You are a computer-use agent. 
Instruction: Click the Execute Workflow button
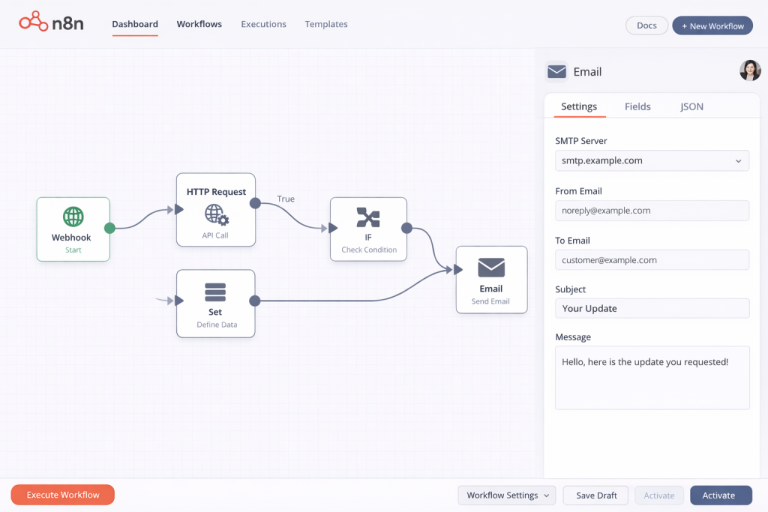(63, 495)
